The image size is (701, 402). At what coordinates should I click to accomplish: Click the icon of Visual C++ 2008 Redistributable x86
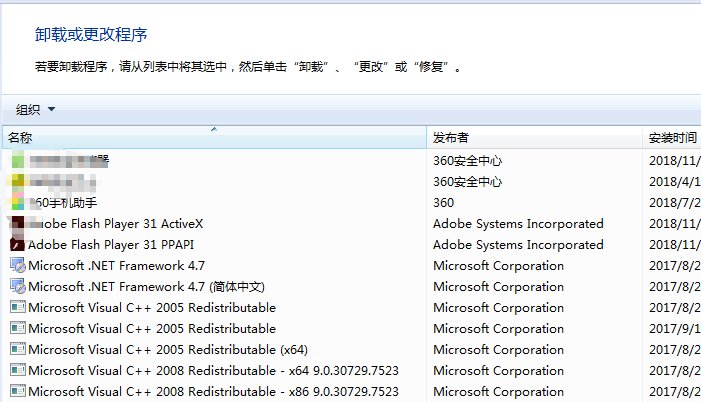click(x=18, y=391)
